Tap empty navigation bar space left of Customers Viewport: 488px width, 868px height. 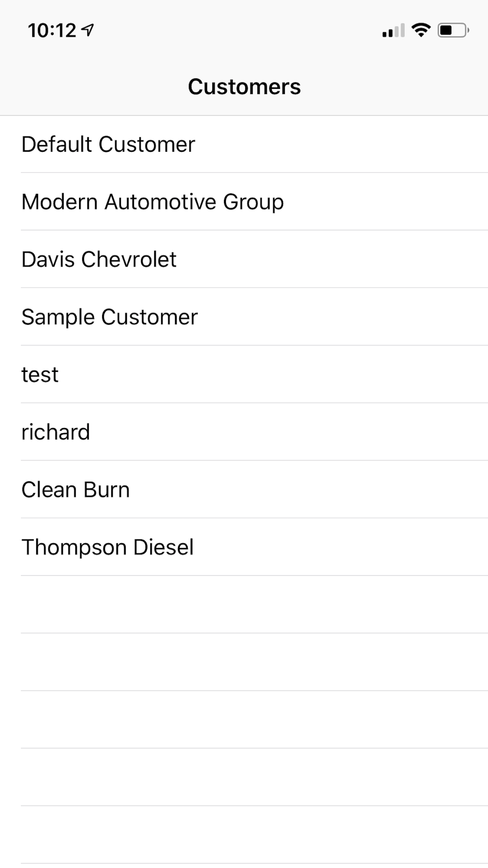tap(88, 87)
